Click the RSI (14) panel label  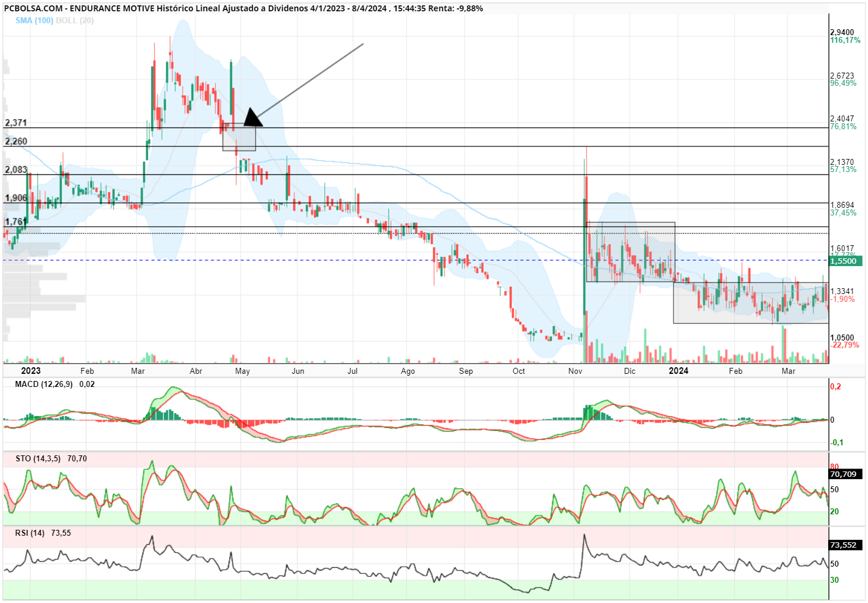tap(30, 533)
